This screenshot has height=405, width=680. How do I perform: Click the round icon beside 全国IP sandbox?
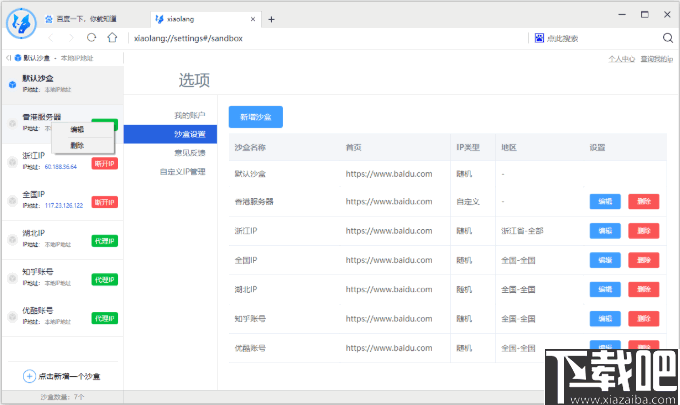tap(13, 201)
